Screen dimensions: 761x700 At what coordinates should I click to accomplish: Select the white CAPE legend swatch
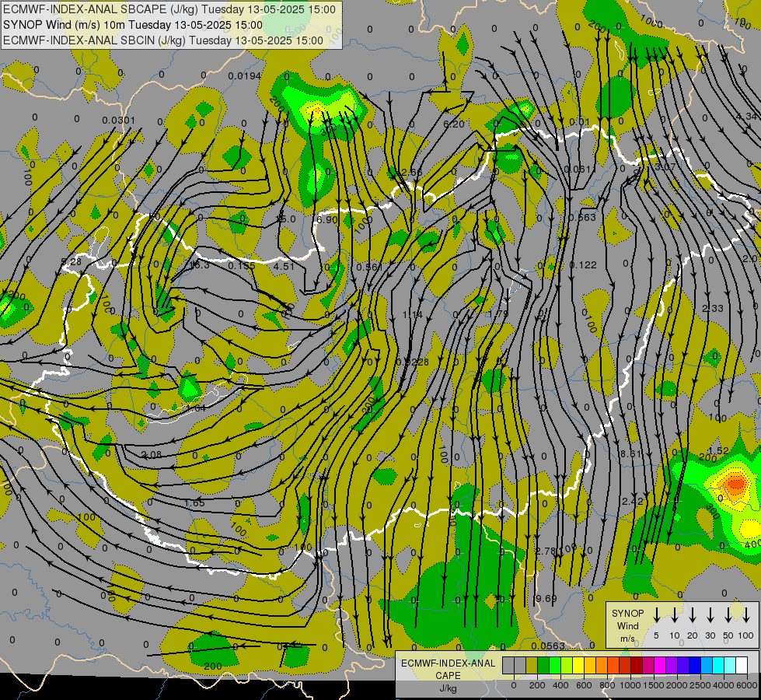click(x=742, y=665)
